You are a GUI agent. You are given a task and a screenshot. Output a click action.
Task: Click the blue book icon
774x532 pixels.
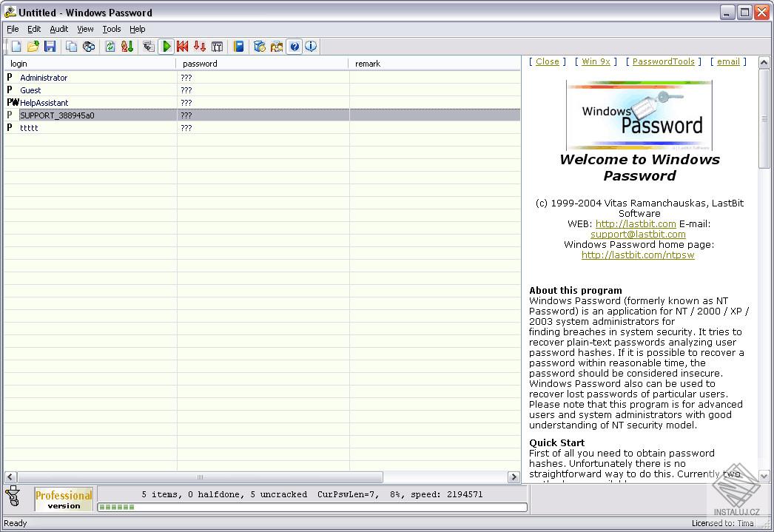pos(238,47)
